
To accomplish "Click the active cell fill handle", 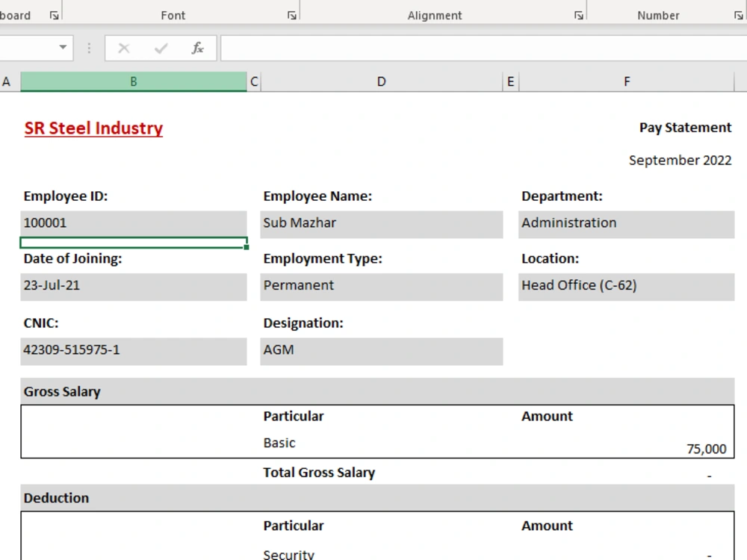I will (247, 246).
